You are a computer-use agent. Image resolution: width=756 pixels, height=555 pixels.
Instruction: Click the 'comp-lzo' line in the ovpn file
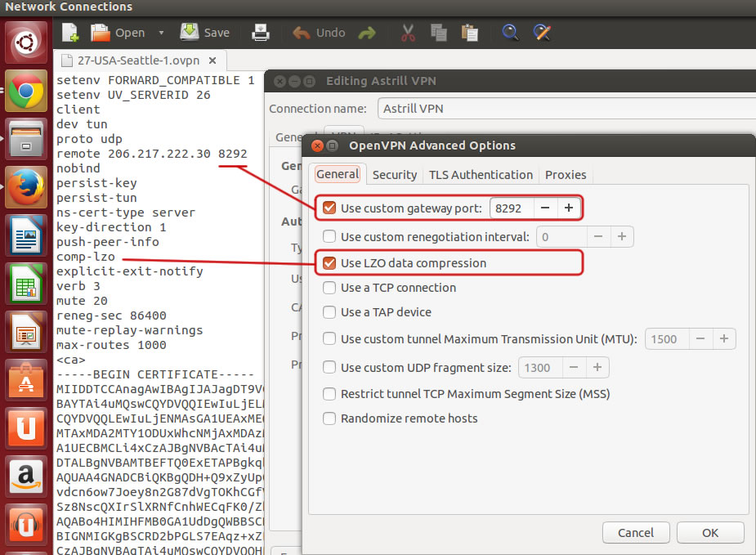pos(86,257)
